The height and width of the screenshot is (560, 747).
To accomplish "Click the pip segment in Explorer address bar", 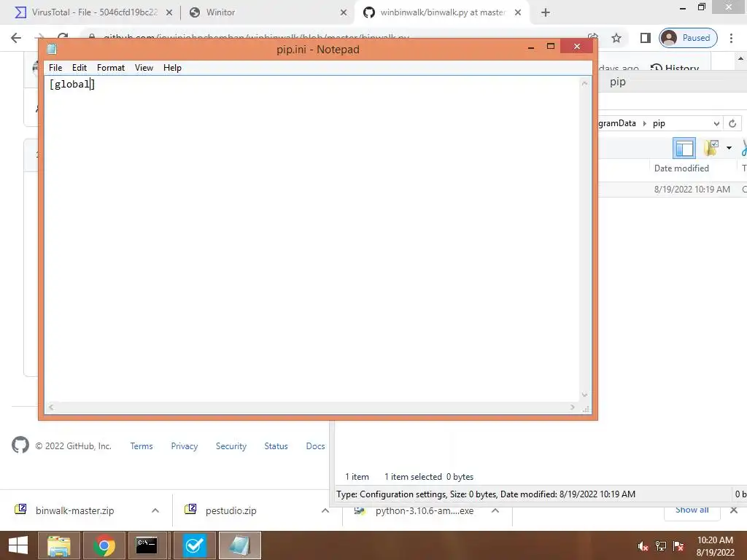I will (x=659, y=123).
